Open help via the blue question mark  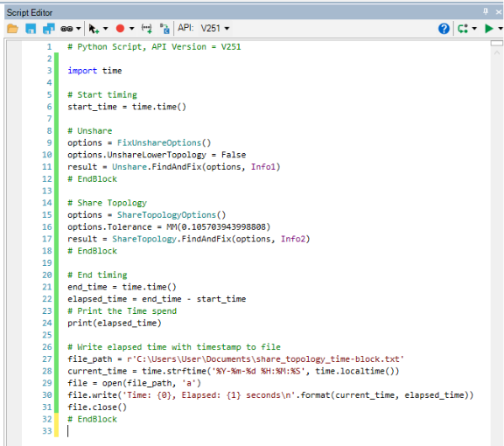pos(444,29)
